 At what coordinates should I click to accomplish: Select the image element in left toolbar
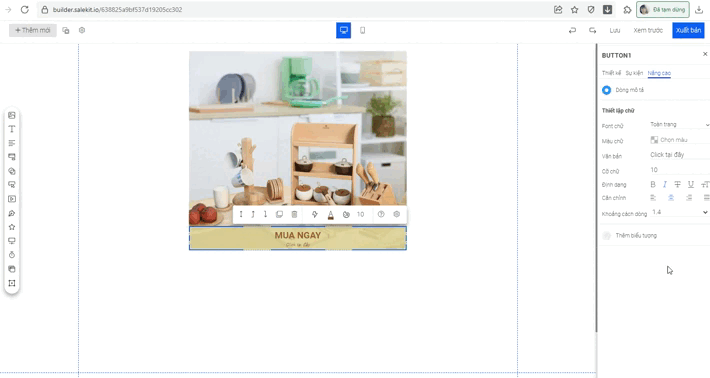click(x=12, y=115)
